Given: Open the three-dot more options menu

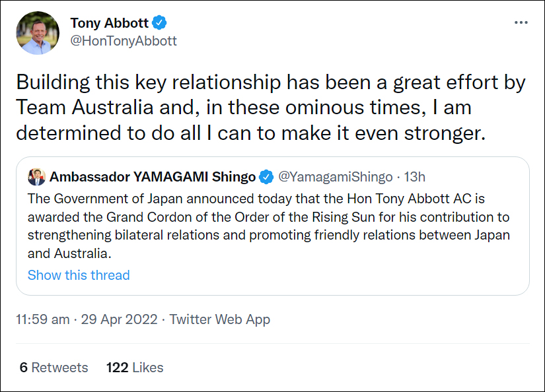Looking at the screenshot, I should pos(521,22).
